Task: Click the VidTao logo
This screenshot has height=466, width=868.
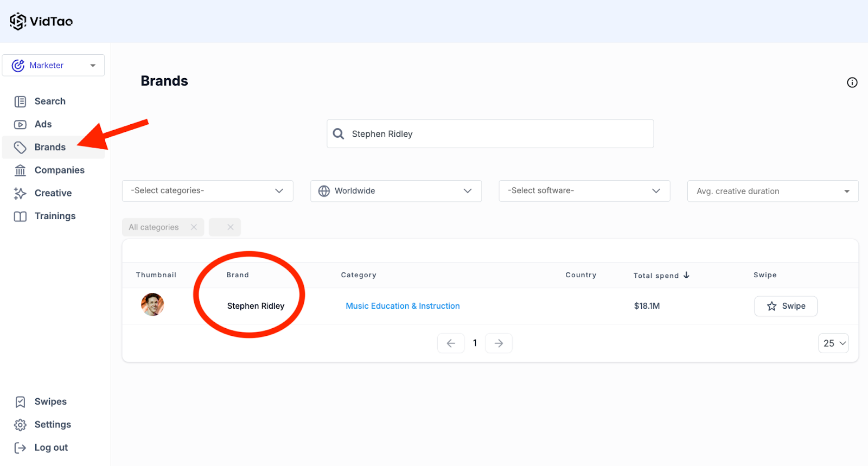Action: (41, 21)
